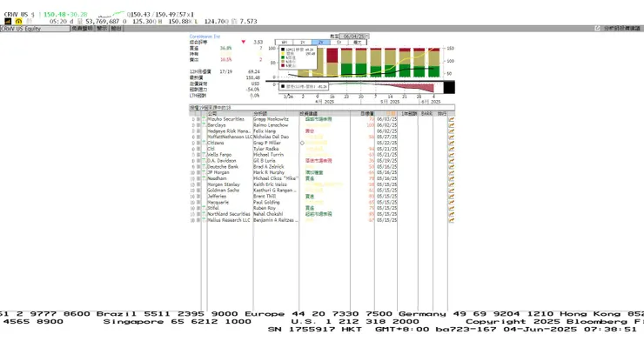Click the CRWV US Equity input field

(36, 29)
